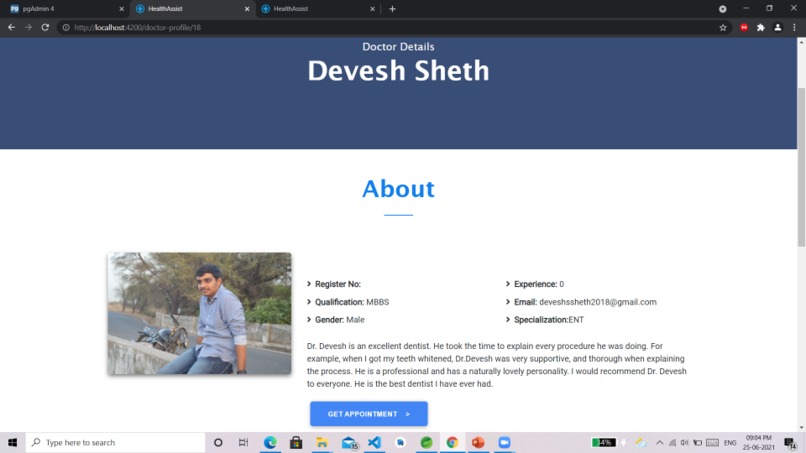Open the volume control in tray
Viewport: 806px width, 453px height.
684,442
